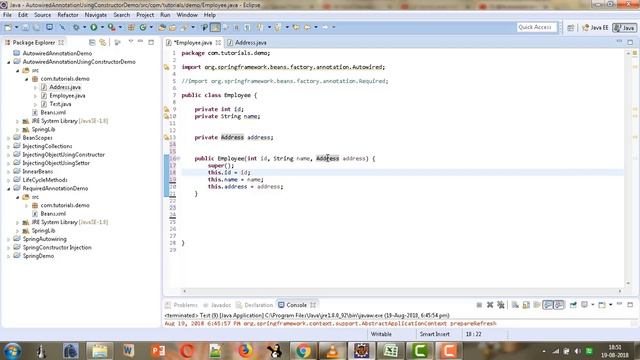Screen dimensions: 640x360
Task: Click the editor vertical scrollbar
Action: [628, 168]
